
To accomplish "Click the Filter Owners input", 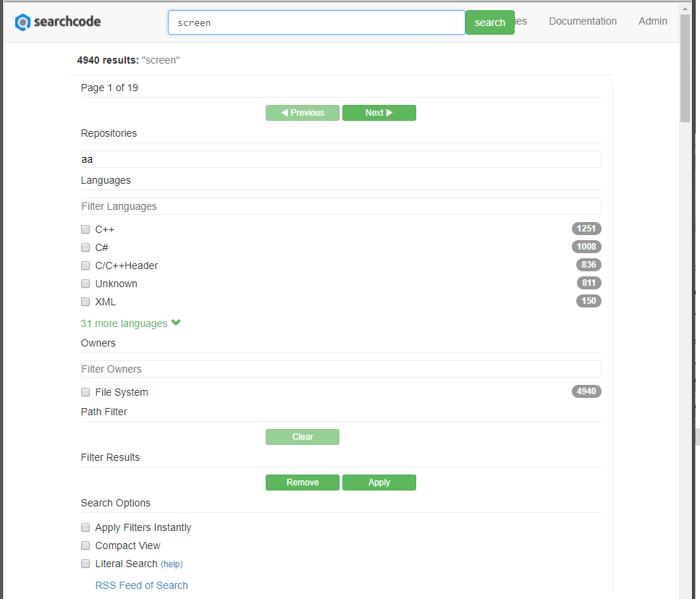I will click(341, 369).
